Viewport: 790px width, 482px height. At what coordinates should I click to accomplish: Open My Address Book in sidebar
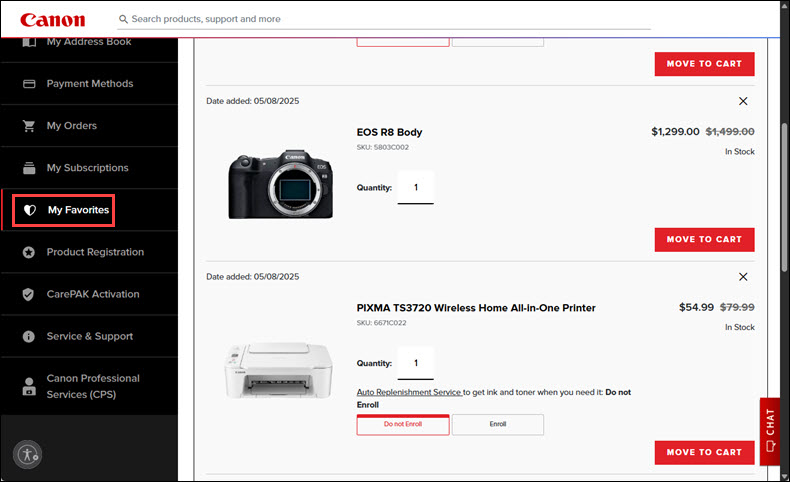pos(89,43)
